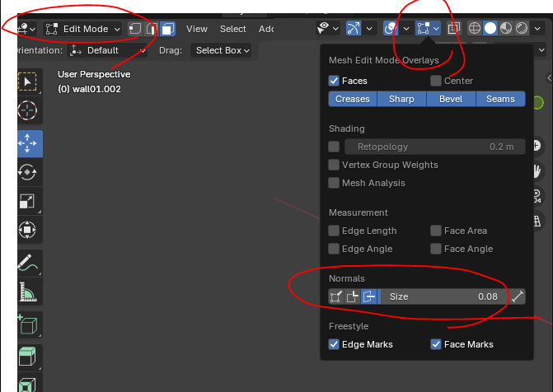Enable Edge Length measurement checkbox

point(334,231)
